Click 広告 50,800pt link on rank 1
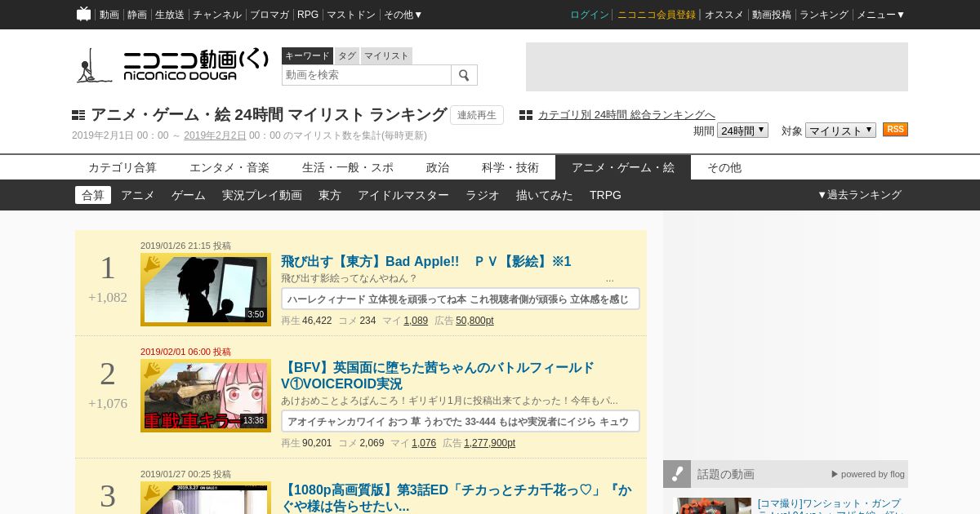The width and height of the screenshot is (980, 514). (x=474, y=321)
